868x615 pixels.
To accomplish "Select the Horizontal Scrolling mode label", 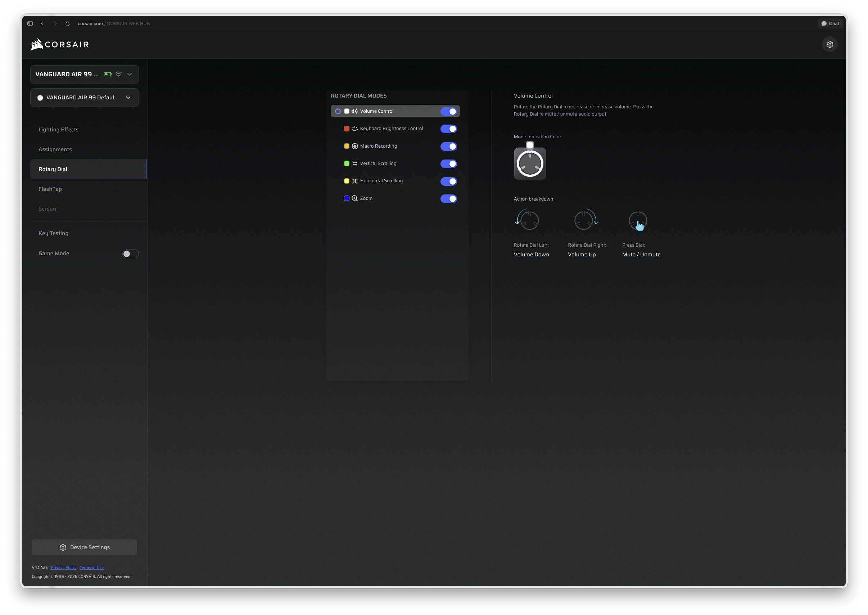I will [x=381, y=181].
